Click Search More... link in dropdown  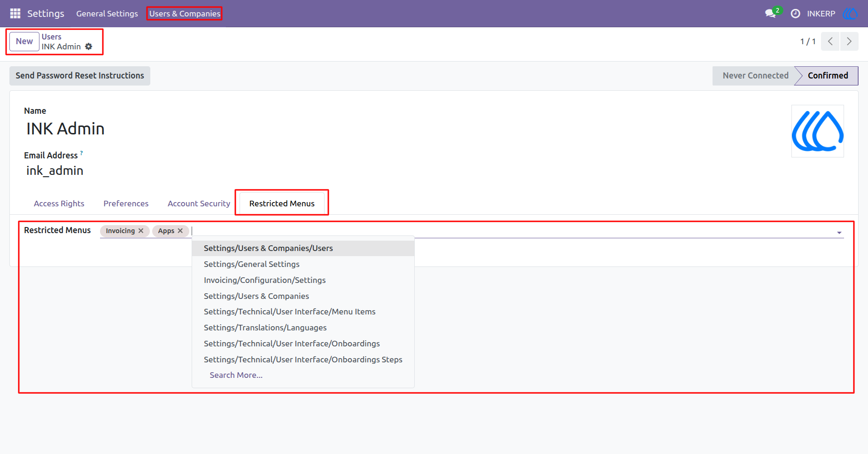(x=236, y=375)
